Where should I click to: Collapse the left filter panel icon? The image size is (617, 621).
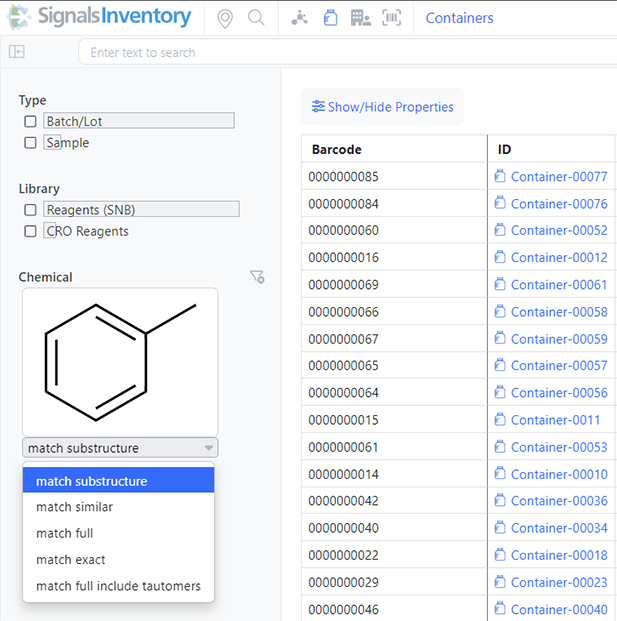pyautogui.click(x=16, y=52)
